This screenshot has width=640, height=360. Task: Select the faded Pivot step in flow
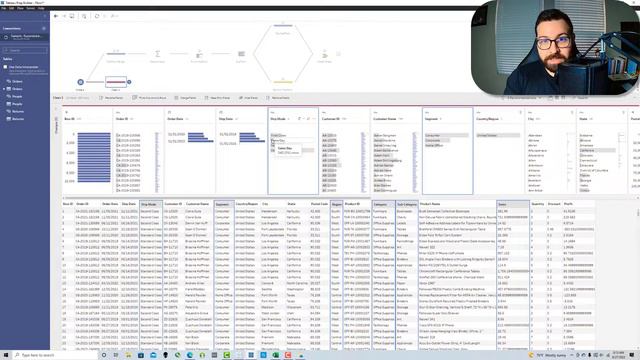(199, 54)
